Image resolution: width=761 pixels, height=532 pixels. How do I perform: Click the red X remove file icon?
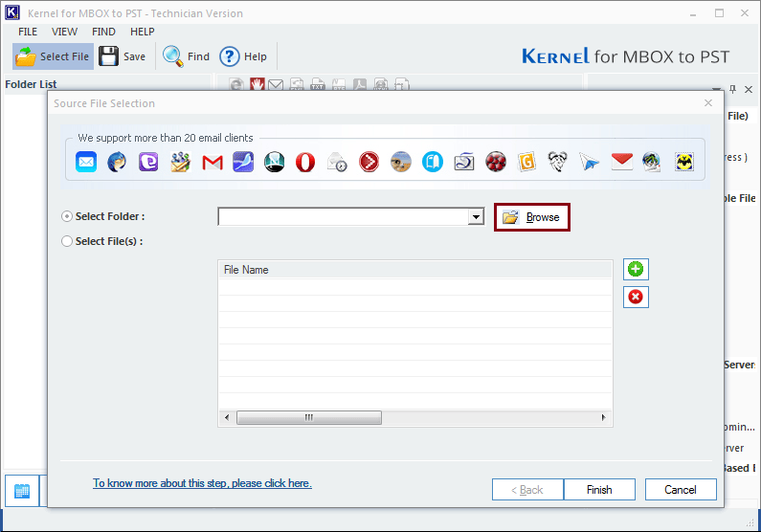pyautogui.click(x=637, y=298)
